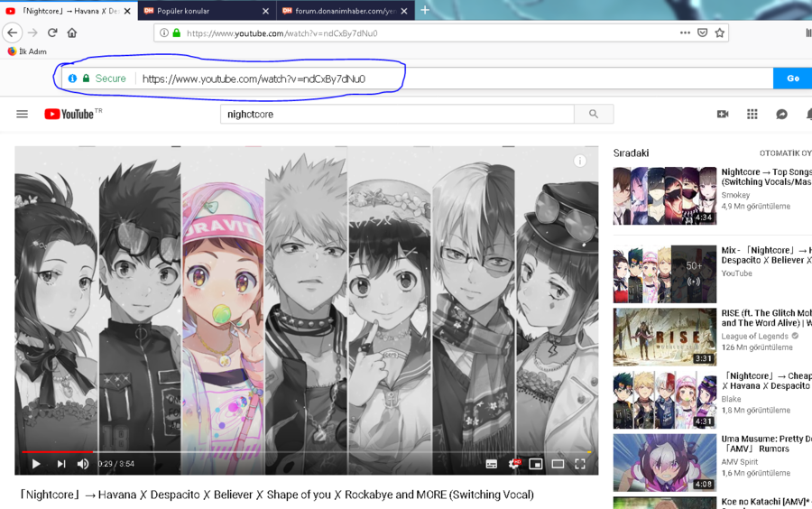Switch to the Popüler konular tab
812x509 pixels.
coord(207,11)
